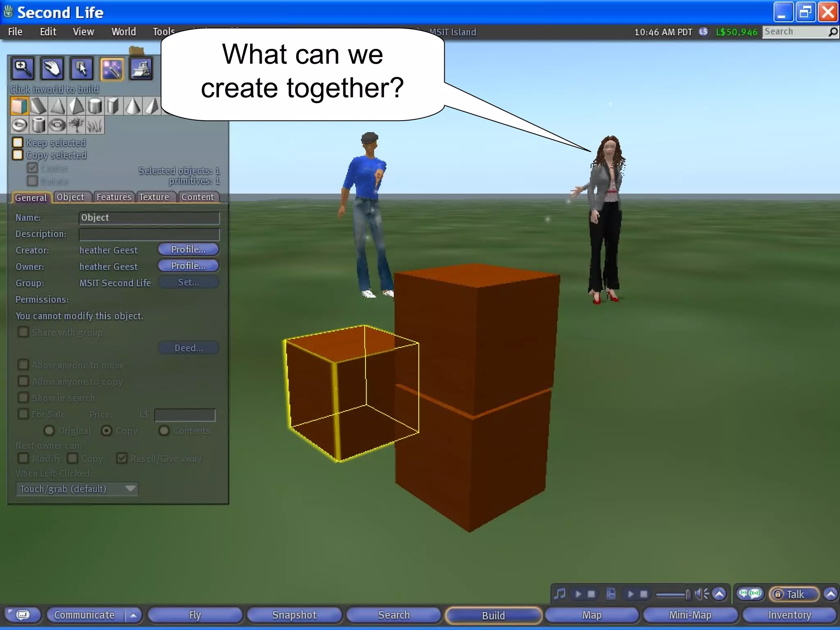Choose the cube primitive shape
The width and height of the screenshot is (840, 630).
pyautogui.click(x=19, y=106)
